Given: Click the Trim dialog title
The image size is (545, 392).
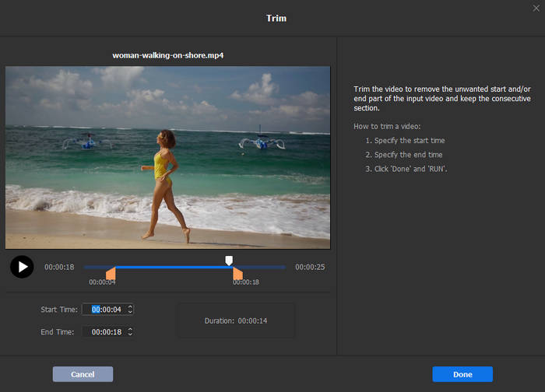Looking at the screenshot, I should click(276, 19).
